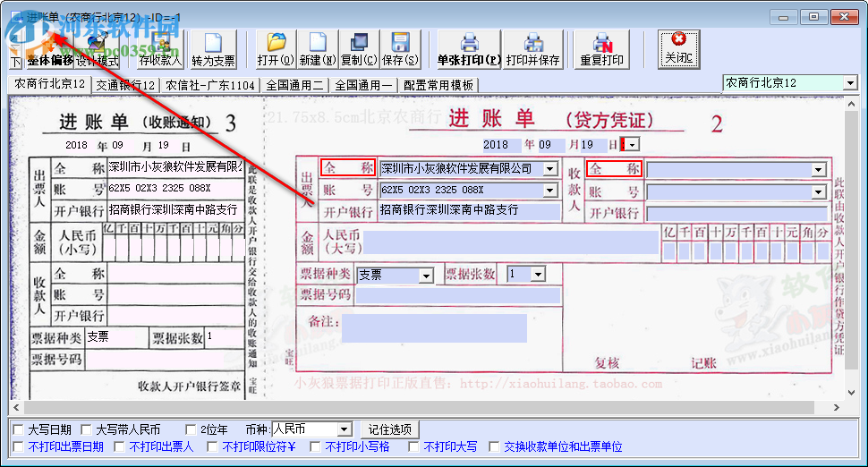Expand the 票据种类 支票 dropdown

426,275
